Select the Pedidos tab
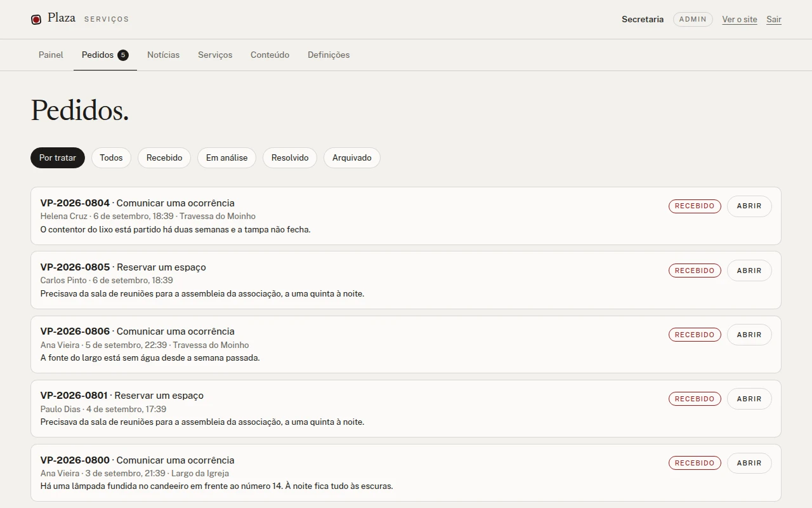812x508 pixels. [105, 55]
